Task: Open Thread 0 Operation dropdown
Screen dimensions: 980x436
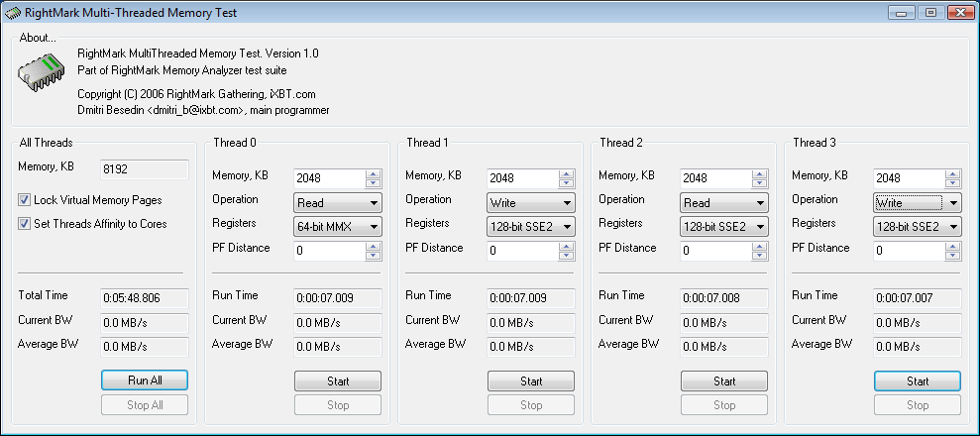Action: click(x=338, y=203)
